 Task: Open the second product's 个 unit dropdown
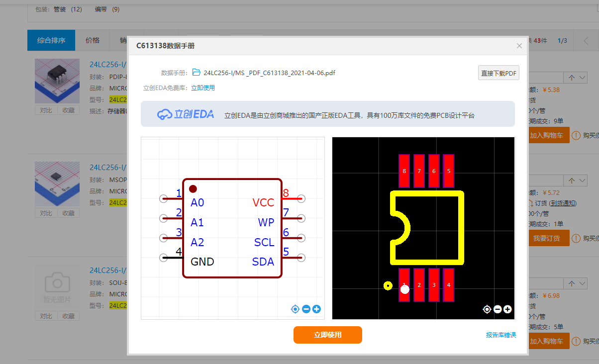pos(575,181)
